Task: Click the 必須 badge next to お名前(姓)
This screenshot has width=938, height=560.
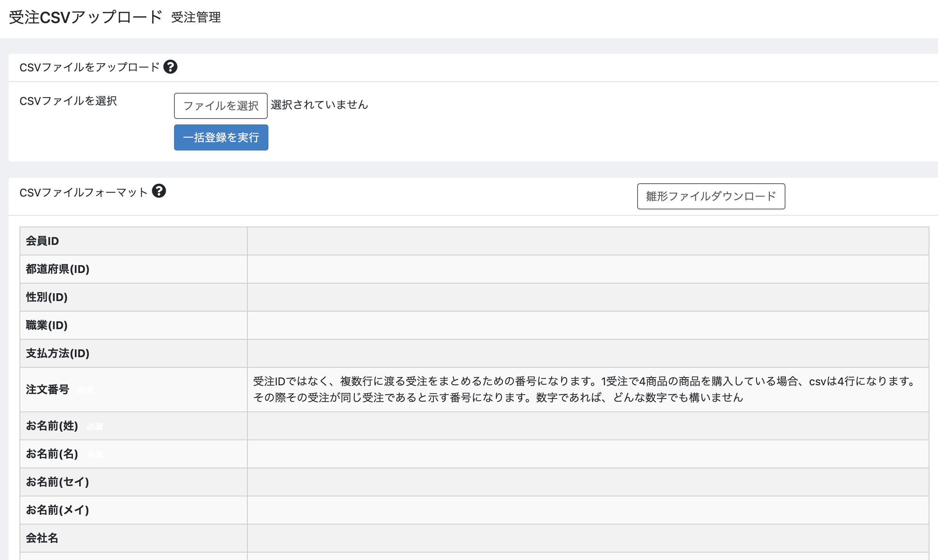Action: point(94,427)
